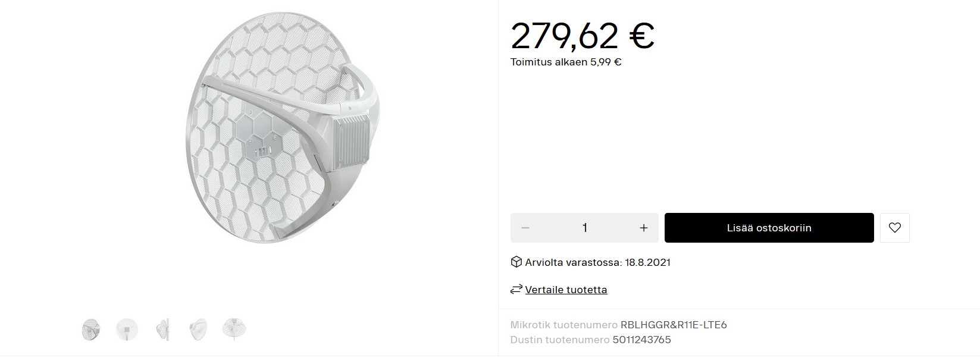The width and height of the screenshot is (980, 361).
Task: Click the Toimitus alkaen 5,99 € text
Action: 566,62
